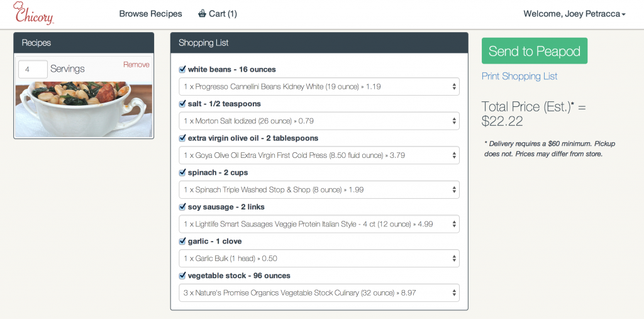The height and width of the screenshot is (319, 644).
Task: Click 'extra virgin olive oil - 2 tablespoons' label
Action: tap(253, 138)
